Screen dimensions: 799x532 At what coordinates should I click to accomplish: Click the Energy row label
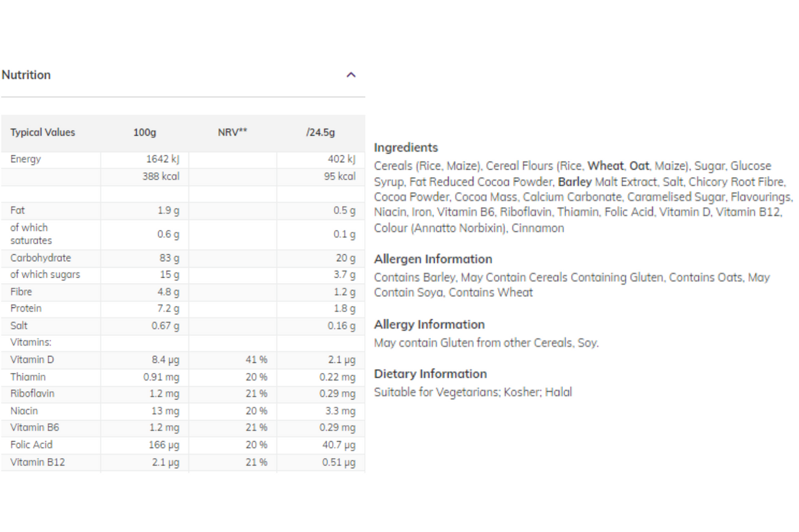click(26, 159)
